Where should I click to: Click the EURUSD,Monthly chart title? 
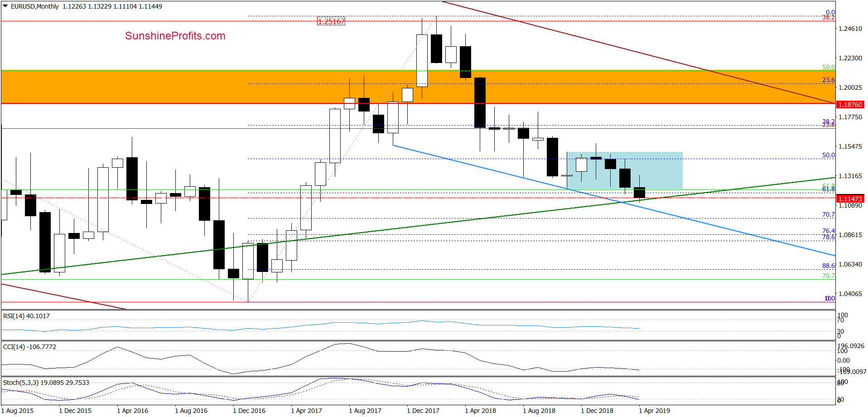coord(35,6)
